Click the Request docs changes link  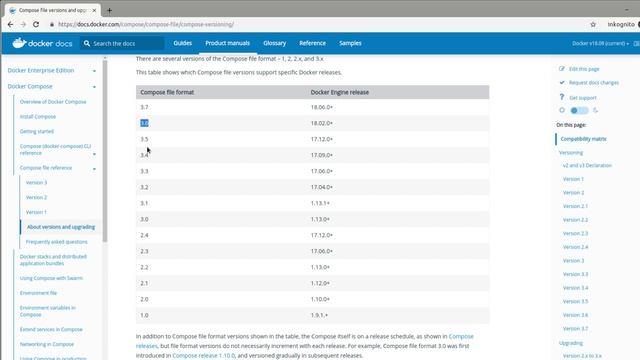pyautogui.click(x=594, y=82)
